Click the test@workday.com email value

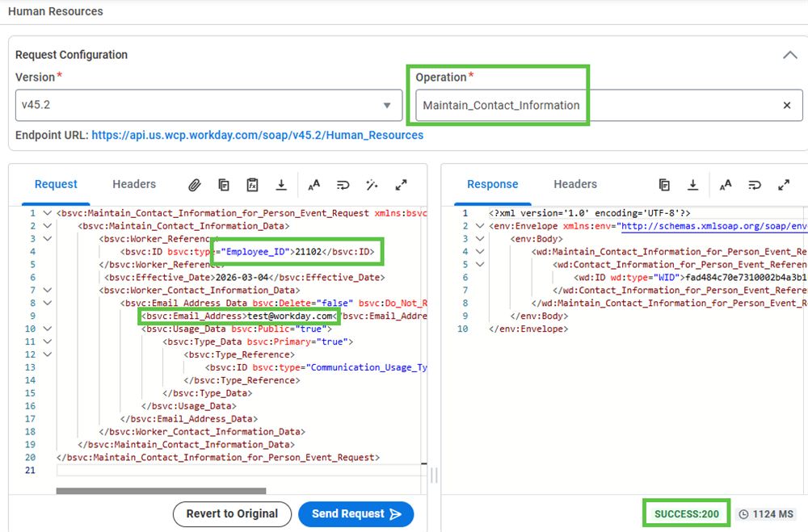click(289, 316)
